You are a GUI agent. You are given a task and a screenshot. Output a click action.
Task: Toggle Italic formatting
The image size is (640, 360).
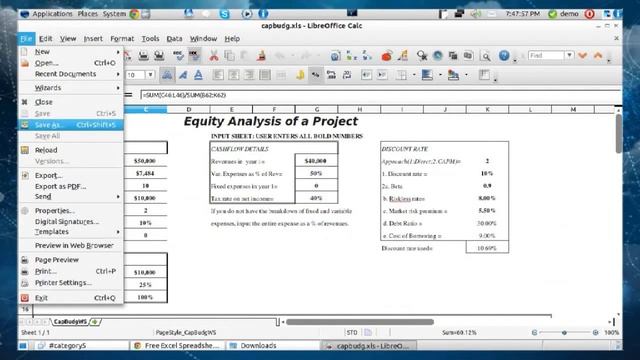point(183,75)
